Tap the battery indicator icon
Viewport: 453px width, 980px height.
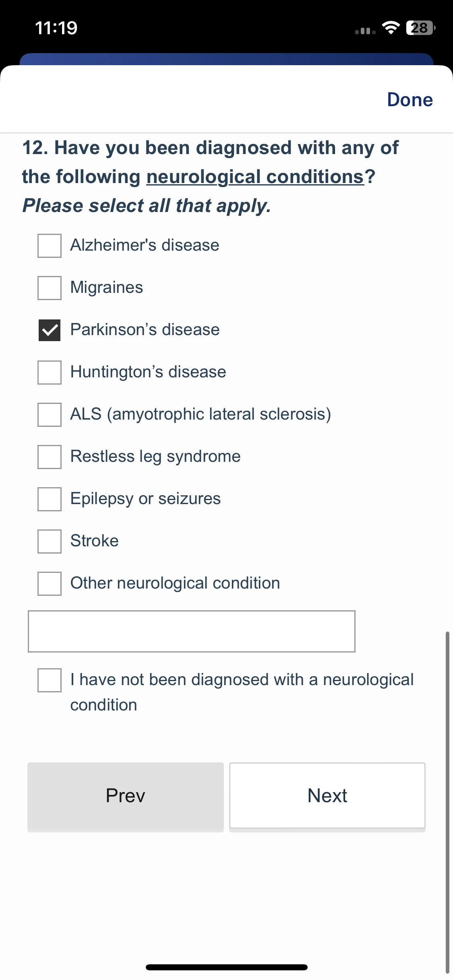[x=421, y=28]
